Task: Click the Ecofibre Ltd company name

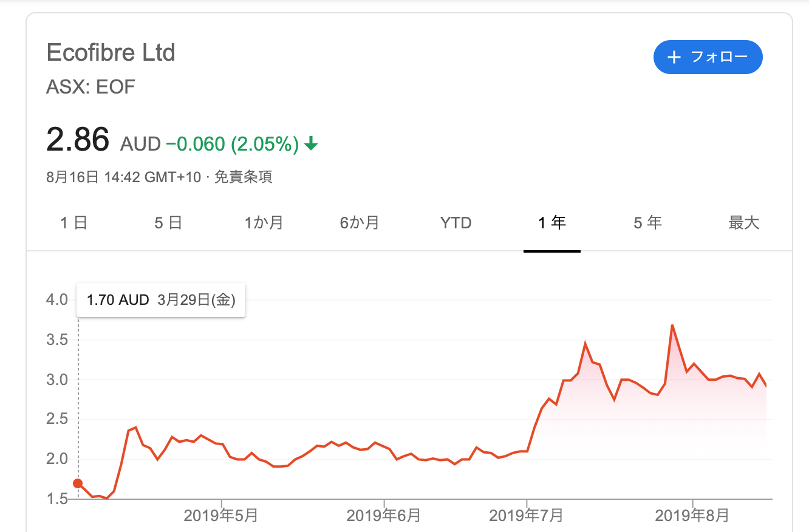Action: [111, 53]
